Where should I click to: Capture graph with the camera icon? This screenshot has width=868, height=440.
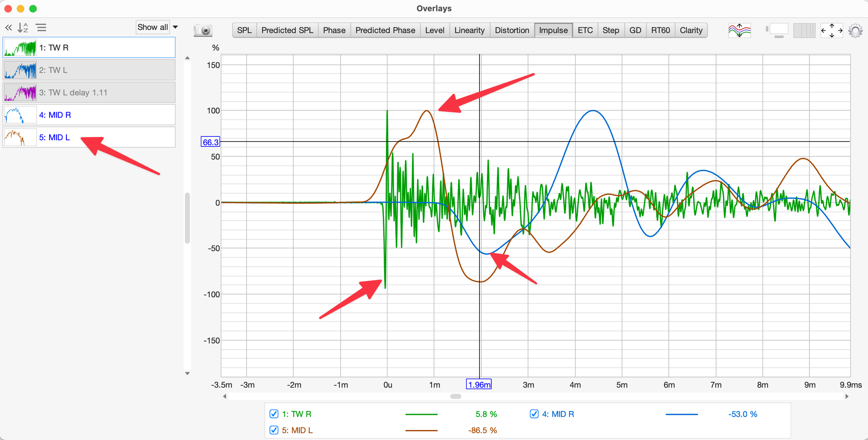[203, 30]
